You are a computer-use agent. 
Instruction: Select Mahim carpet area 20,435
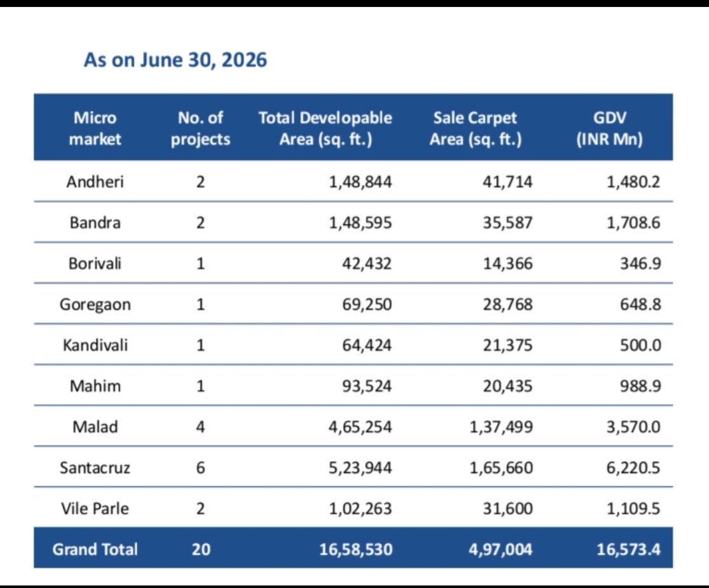[507, 386]
